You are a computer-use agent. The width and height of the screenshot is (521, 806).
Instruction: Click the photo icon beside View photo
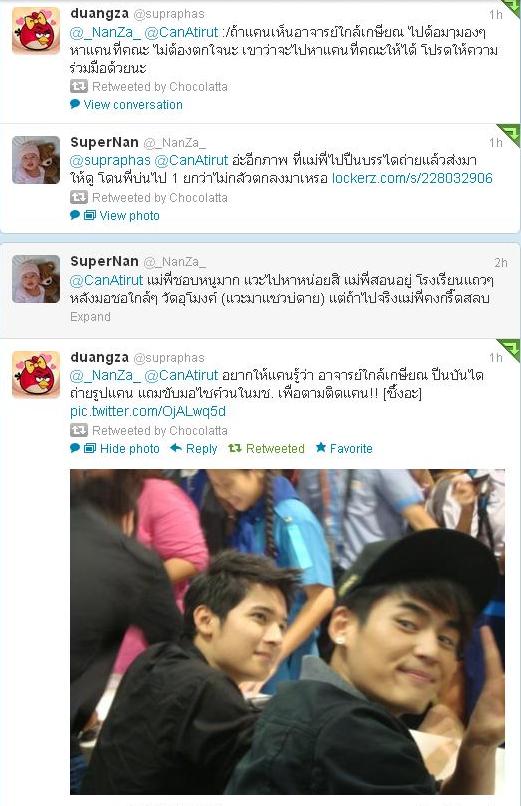coord(90,215)
